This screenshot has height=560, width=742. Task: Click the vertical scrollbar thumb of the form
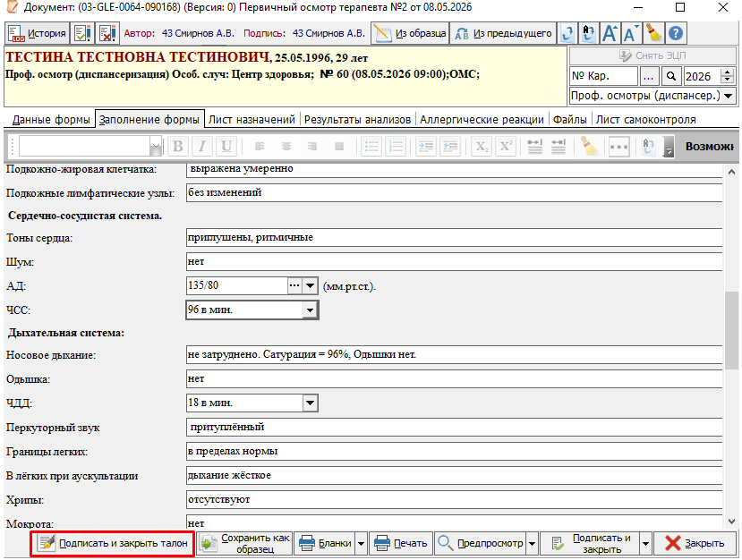point(731,331)
